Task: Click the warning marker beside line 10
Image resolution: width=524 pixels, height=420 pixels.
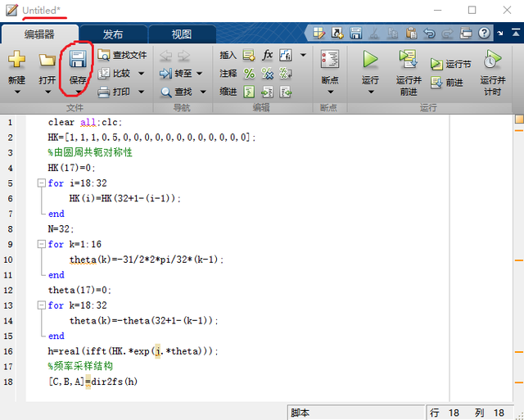Action: point(518,260)
